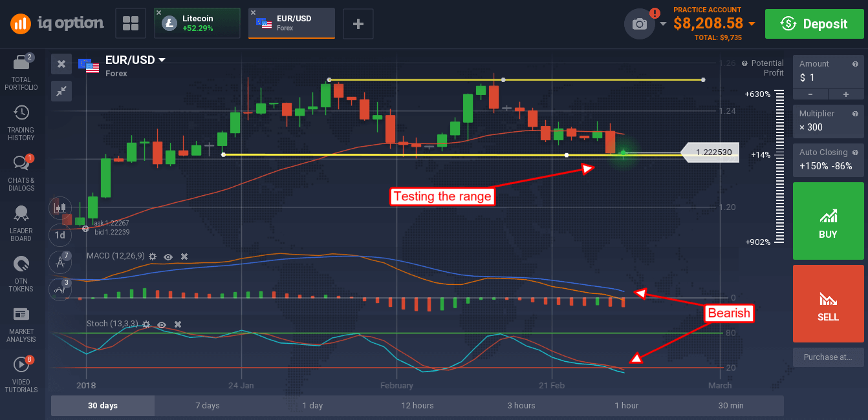This screenshot has height=420, width=868.
Task: Close the Litecoin asset tab
Action: 159,13
